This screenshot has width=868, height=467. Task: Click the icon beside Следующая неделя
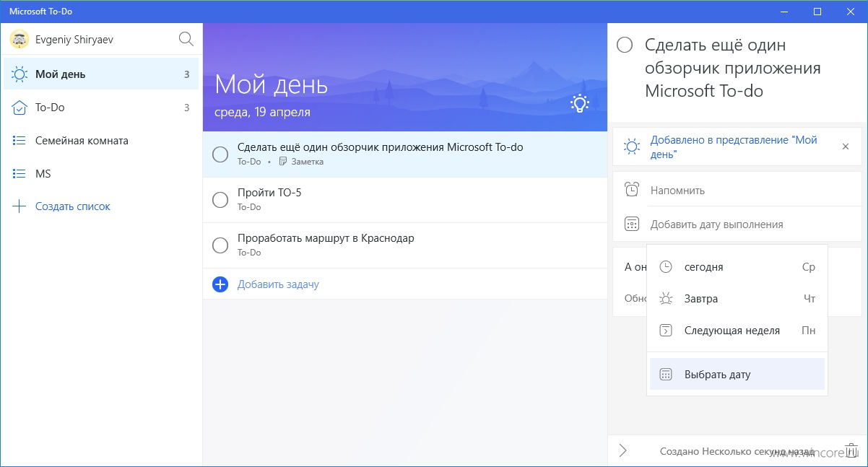pyautogui.click(x=666, y=331)
